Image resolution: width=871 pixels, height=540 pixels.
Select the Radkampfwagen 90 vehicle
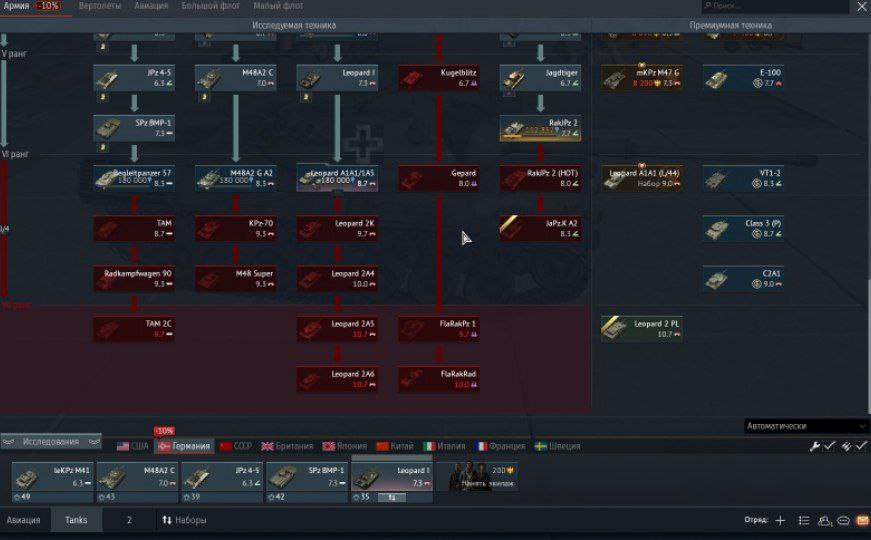click(134, 279)
